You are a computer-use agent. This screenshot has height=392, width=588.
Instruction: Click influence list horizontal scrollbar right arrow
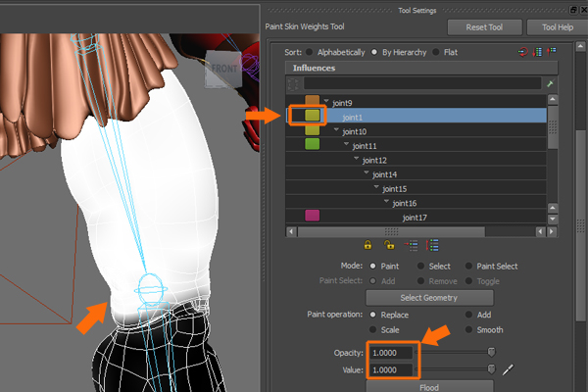coord(552,231)
